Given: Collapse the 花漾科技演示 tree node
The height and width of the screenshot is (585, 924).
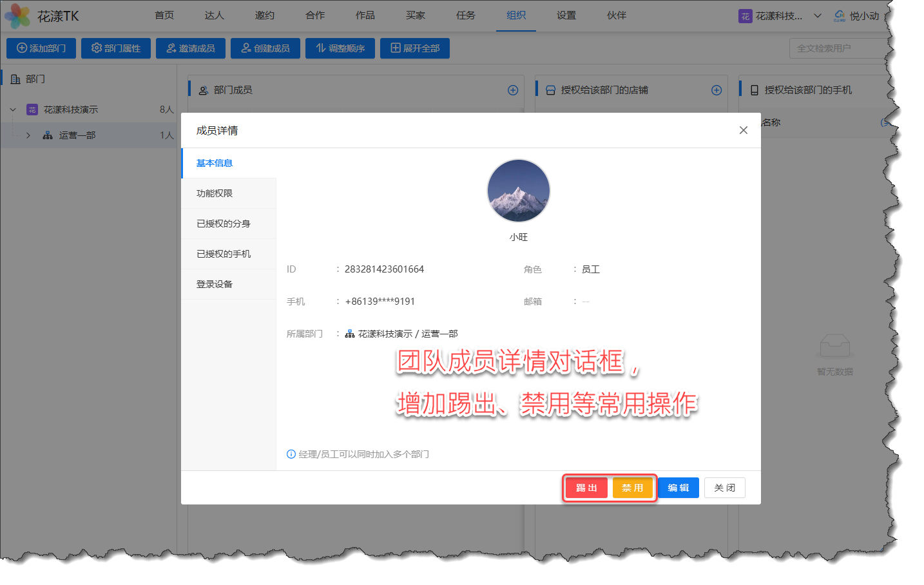Looking at the screenshot, I should [13, 110].
